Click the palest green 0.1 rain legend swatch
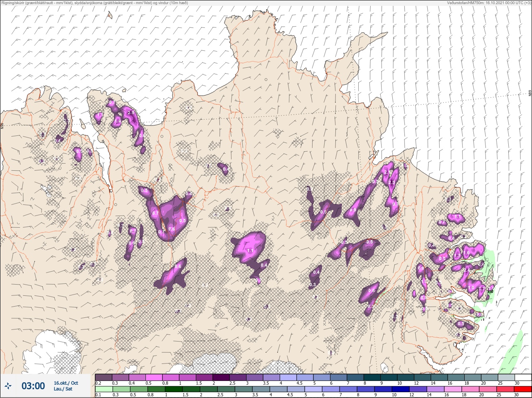Screen dimensions: 532x398 103,389
